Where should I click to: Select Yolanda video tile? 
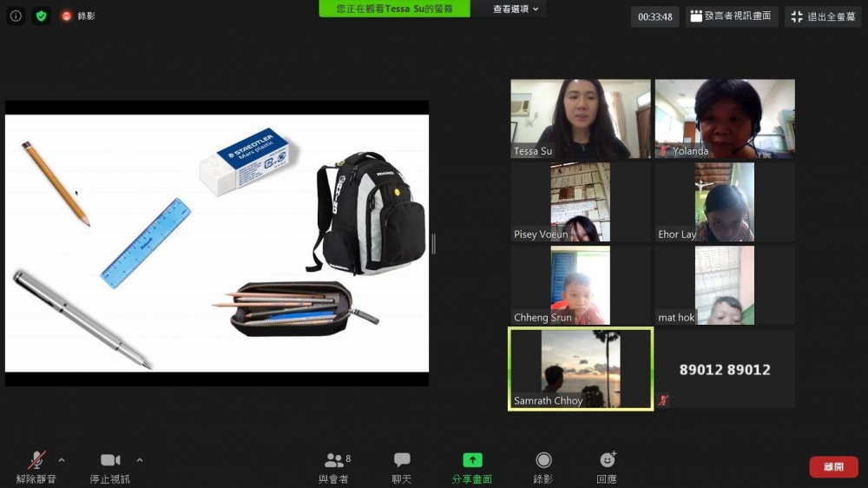[725, 119]
